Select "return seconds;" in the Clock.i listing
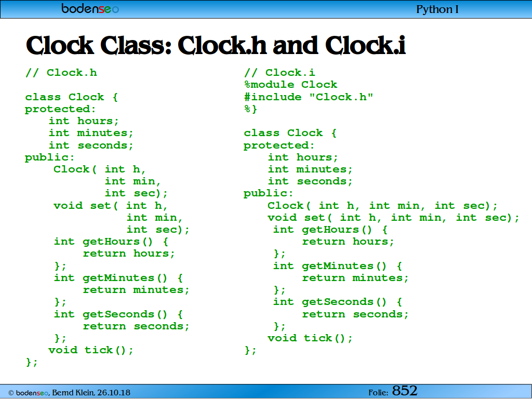Viewport: 532px width, 399px height. [x=355, y=314]
